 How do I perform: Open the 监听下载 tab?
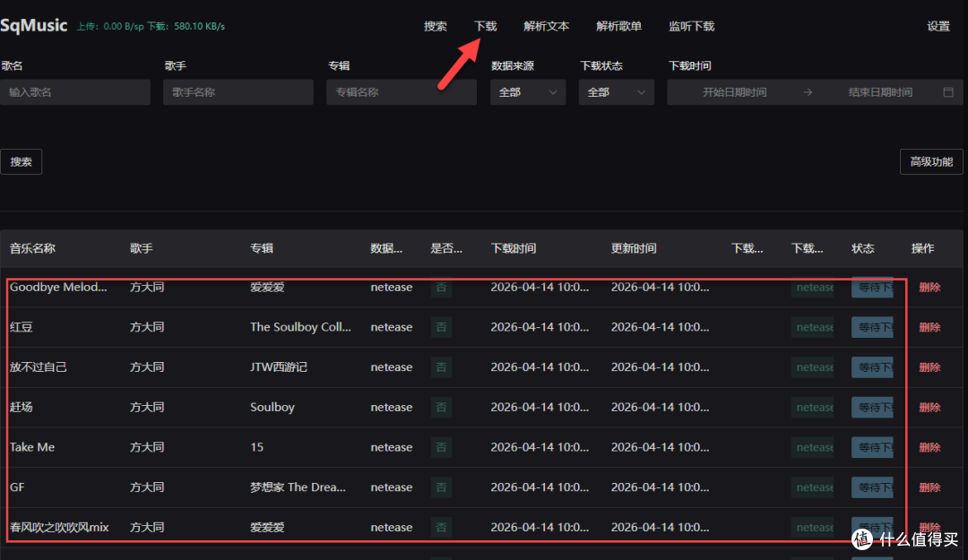(692, 27)
